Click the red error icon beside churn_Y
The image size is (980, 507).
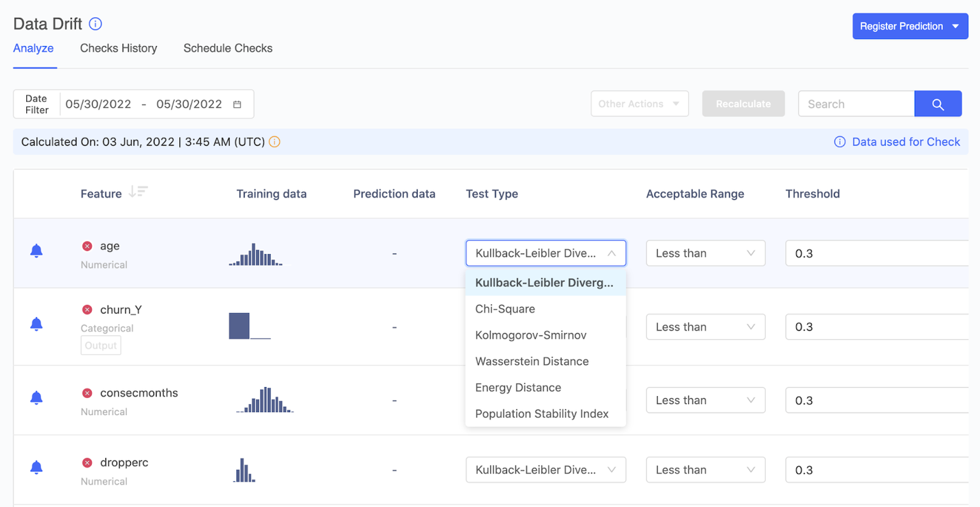click(87, 309)
